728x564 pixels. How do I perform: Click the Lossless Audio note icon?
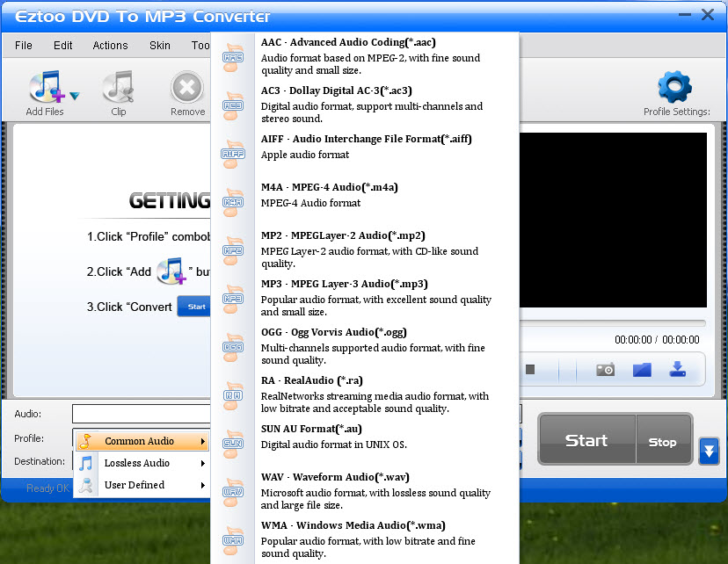(x=85, y=463)
